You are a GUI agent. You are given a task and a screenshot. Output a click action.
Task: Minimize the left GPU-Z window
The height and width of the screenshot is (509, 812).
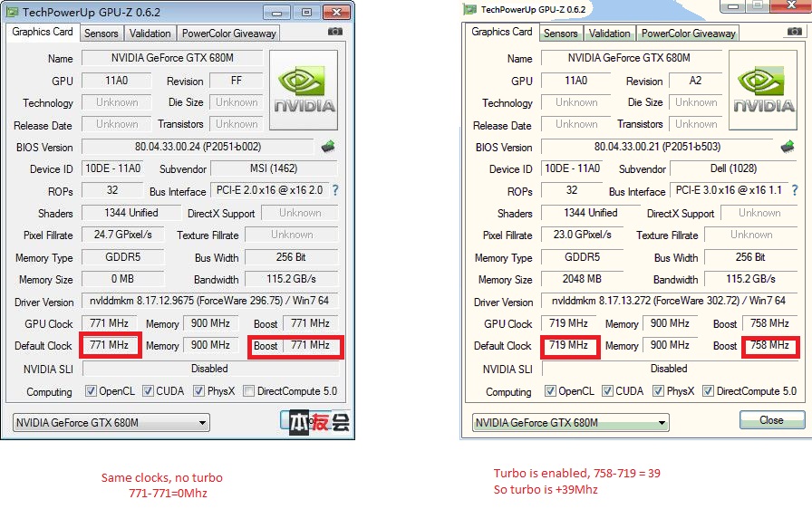[x=277, y=12]
